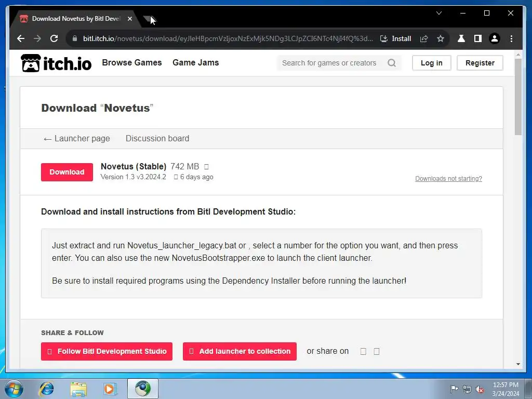Click the network tray icon
The height and width of the screenshot is (399, 532).
tap(467, 389)
